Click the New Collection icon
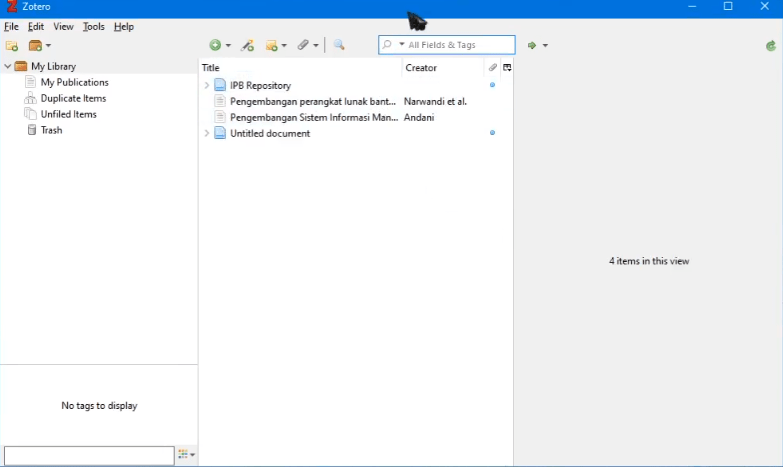Image resolution: width=783 pixels, height=467 pixels. pyautogui.click(x=12, y=46)
